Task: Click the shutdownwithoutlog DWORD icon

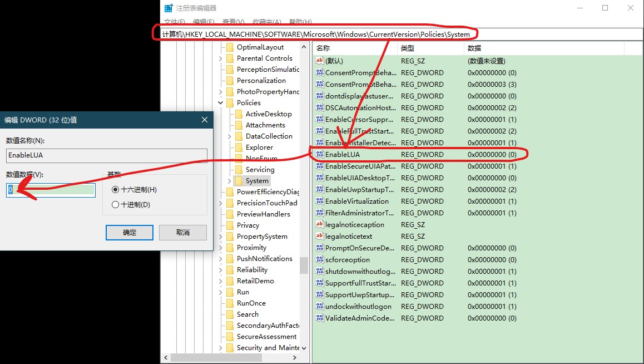Action: point(320,271)
